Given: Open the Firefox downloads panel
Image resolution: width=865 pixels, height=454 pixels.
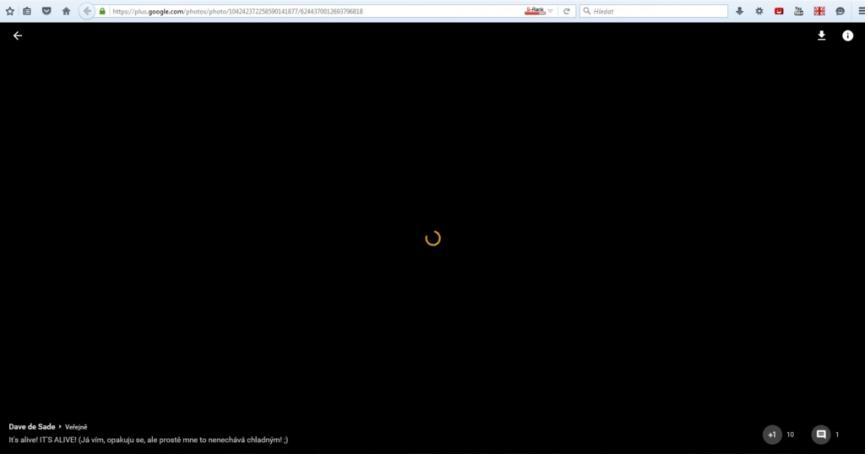Looking at the screenshot, I should click(x=740, y=11).
